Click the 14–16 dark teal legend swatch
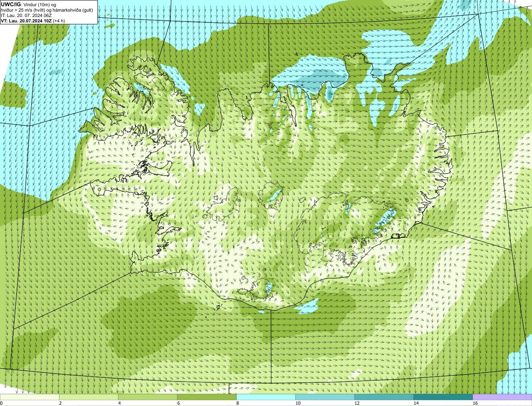This screenshot has width=532, height=406. coord(443,397)
